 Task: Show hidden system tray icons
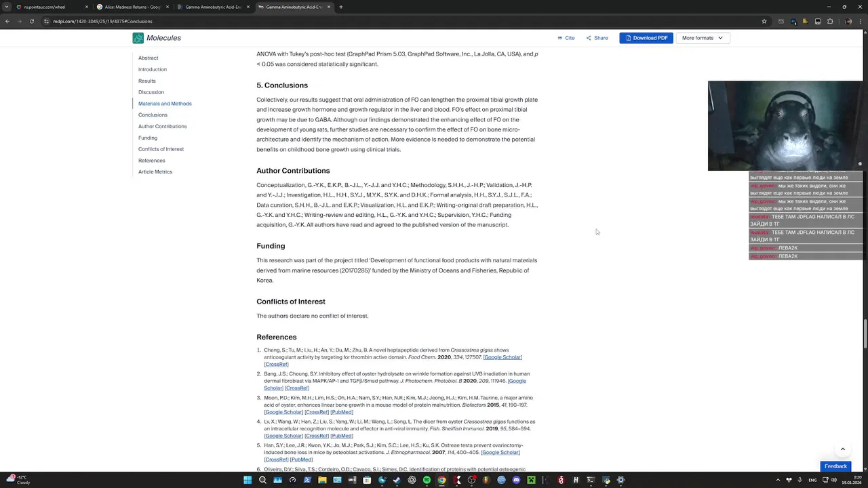778,480
